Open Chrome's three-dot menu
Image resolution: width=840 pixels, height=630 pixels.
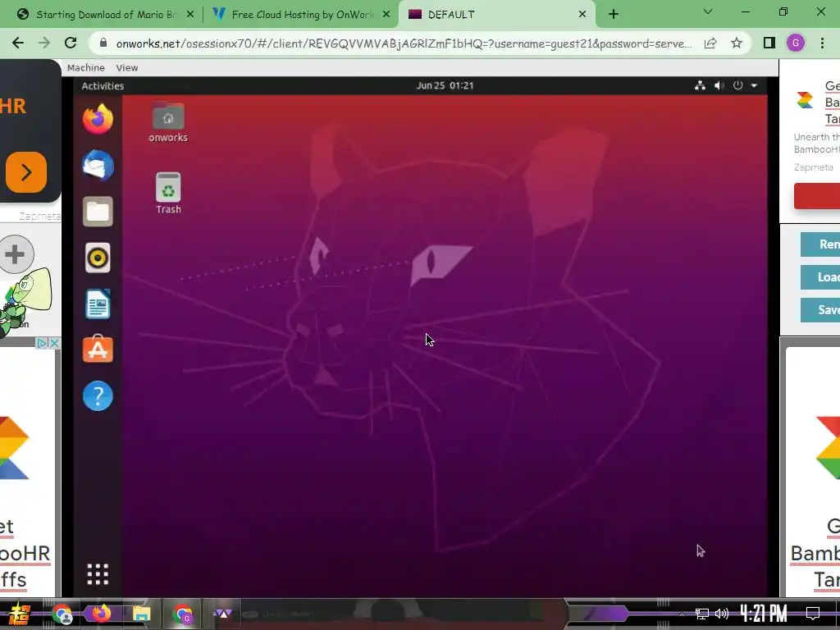point(822,43)
